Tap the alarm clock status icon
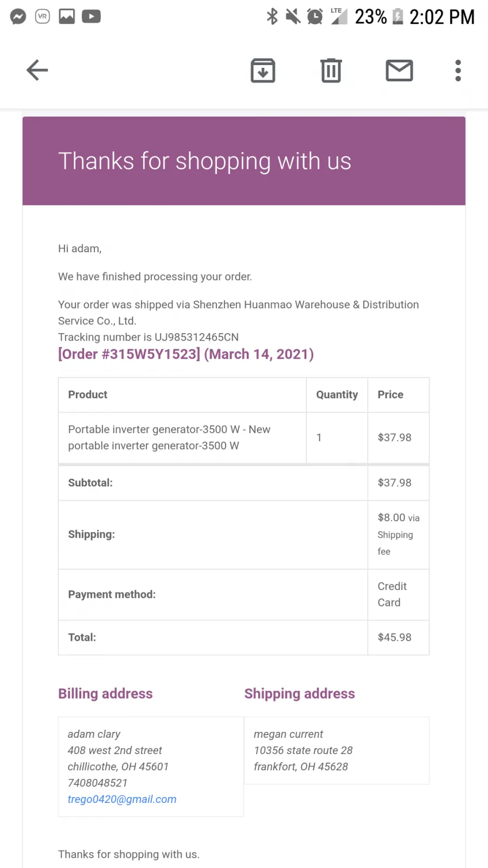 coord(315,17)
